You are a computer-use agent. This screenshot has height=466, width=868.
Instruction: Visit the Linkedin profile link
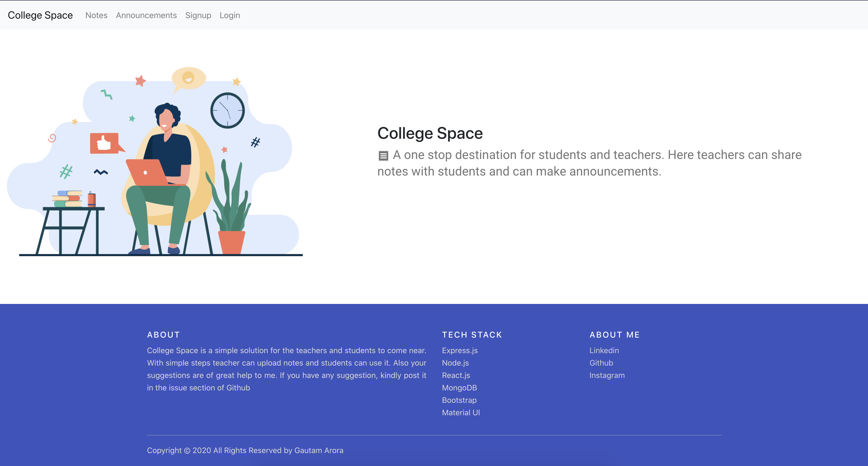604,350
